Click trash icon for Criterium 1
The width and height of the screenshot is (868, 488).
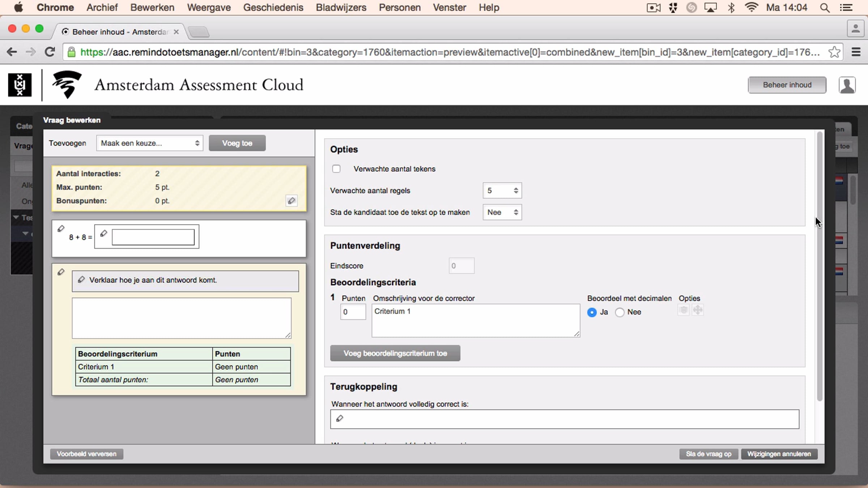click(x=683, y=310)
